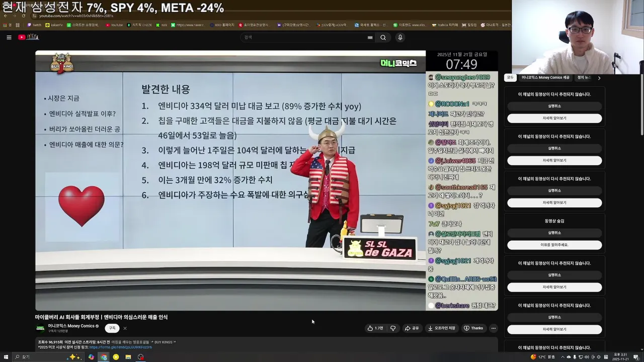The width and height of the screenshot is (644, 362).
Task: Go to the YouTube home logo
Action: [x=28, y=37]
